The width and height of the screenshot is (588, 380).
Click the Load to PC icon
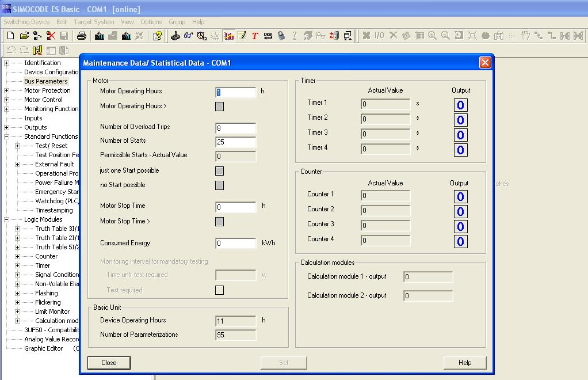(126, 36)
